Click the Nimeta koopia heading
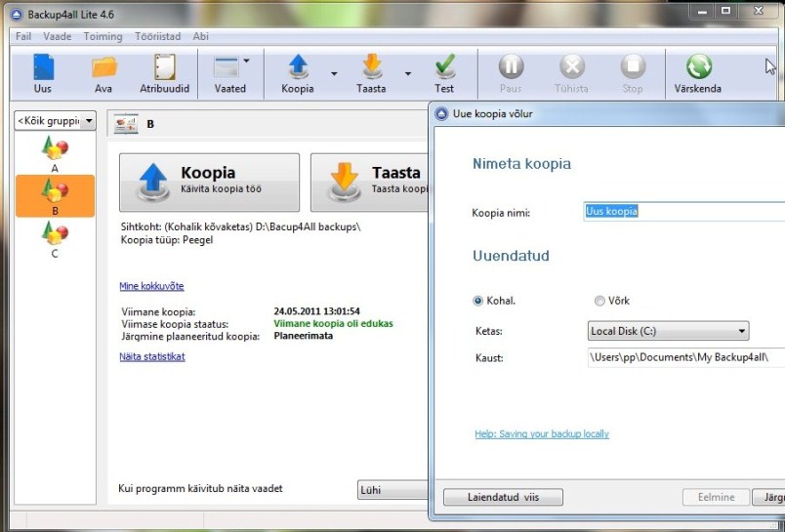The width and height of the screenshot is (785, 532). coord(521,164)
